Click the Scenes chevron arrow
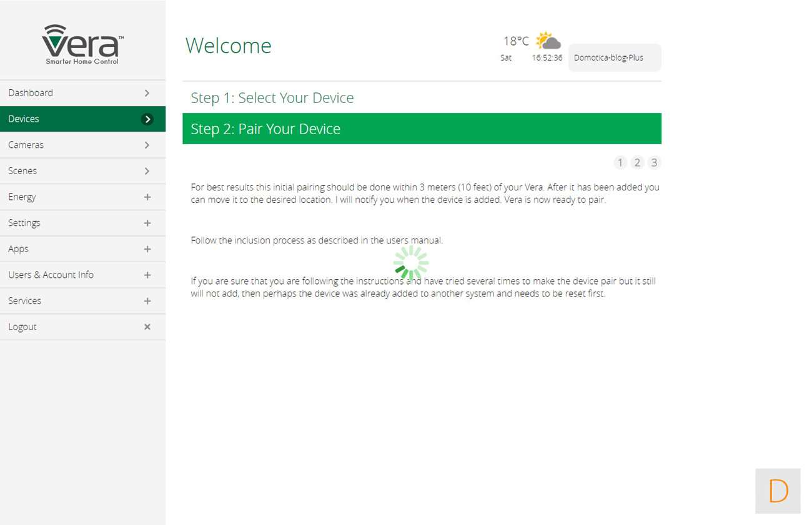 147,171
